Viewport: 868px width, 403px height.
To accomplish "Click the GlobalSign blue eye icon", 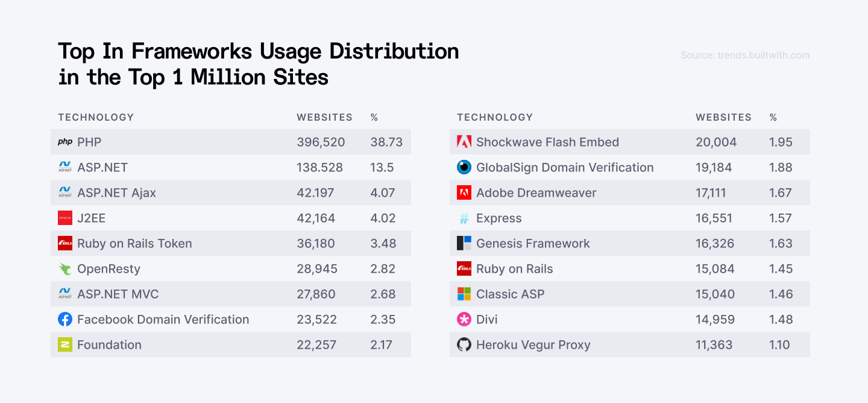I will point(464,168).
